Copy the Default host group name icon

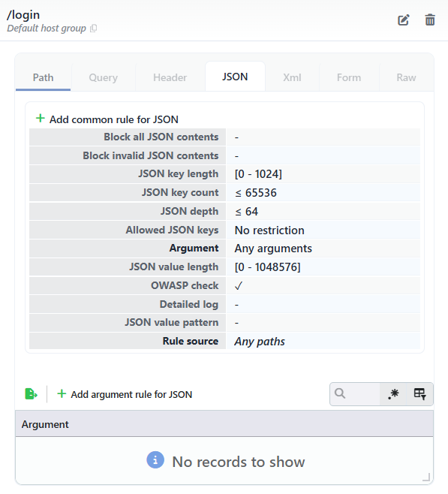point(93,29)
